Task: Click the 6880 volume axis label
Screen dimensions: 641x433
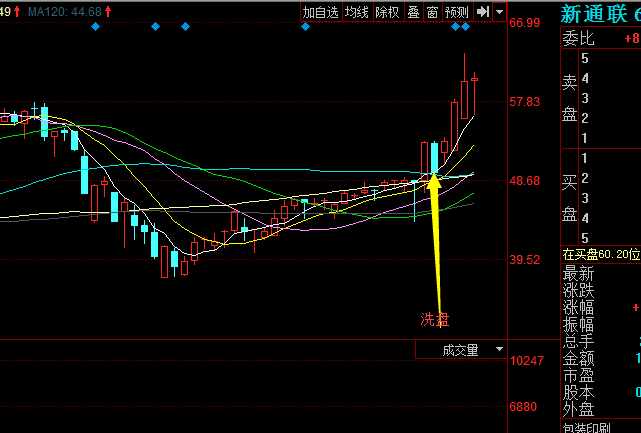Action: (x=523, y=406)
